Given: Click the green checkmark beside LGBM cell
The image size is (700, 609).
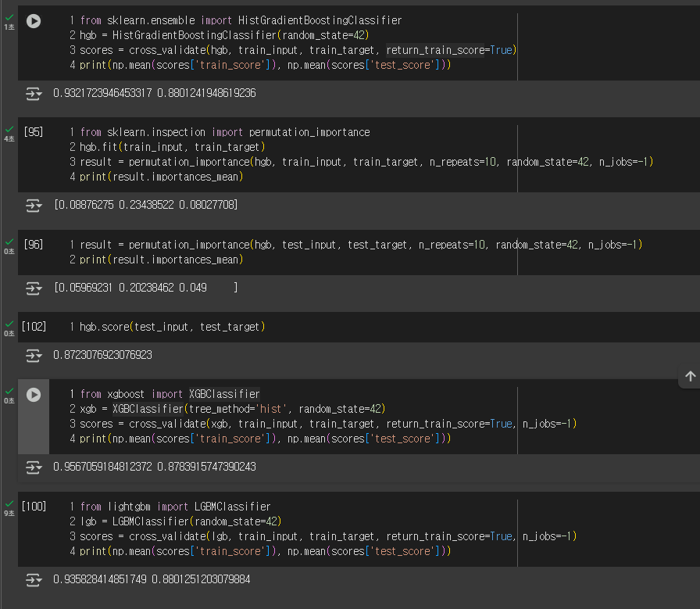Looking at the screenshot, I should point(9,503).
